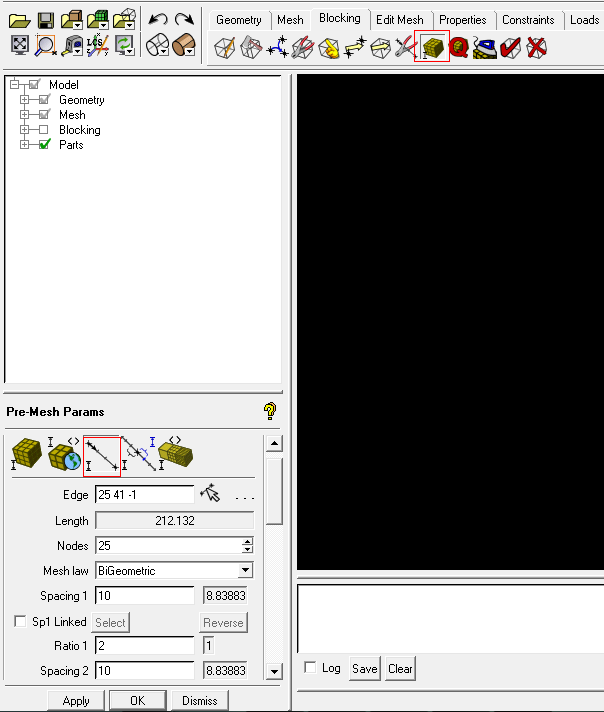This screenshot has height=712, width=604.
Task: Open Pre-Mesh Quality histogram tool
Action: pos(459,47)
